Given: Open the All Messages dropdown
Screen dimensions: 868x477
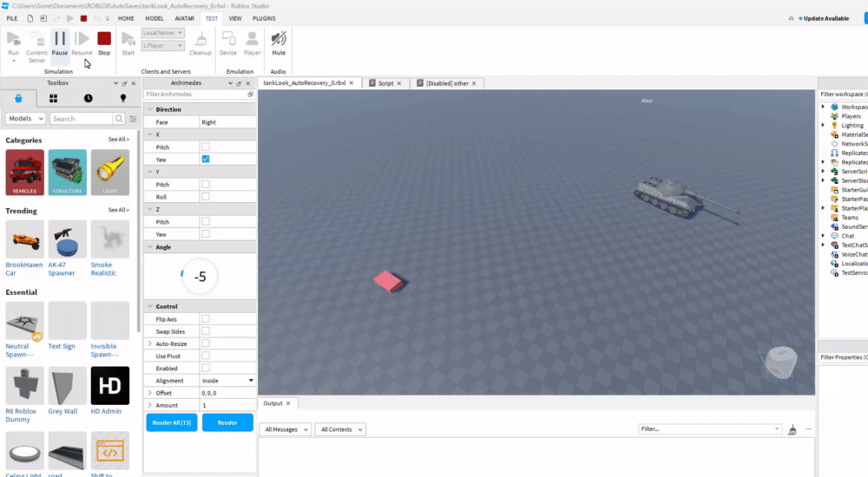Looking at the screenshot, I should [286, 429].
